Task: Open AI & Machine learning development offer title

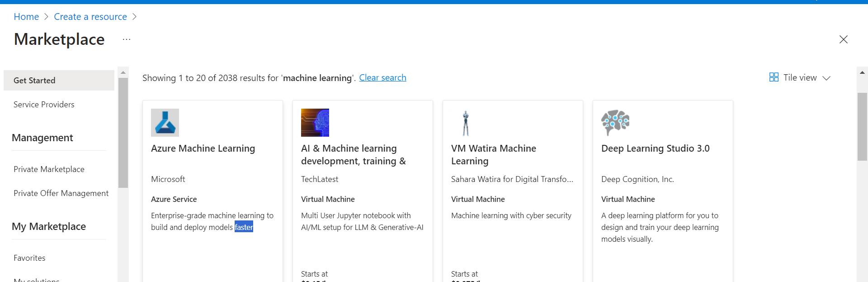Action: pos(354,155)
